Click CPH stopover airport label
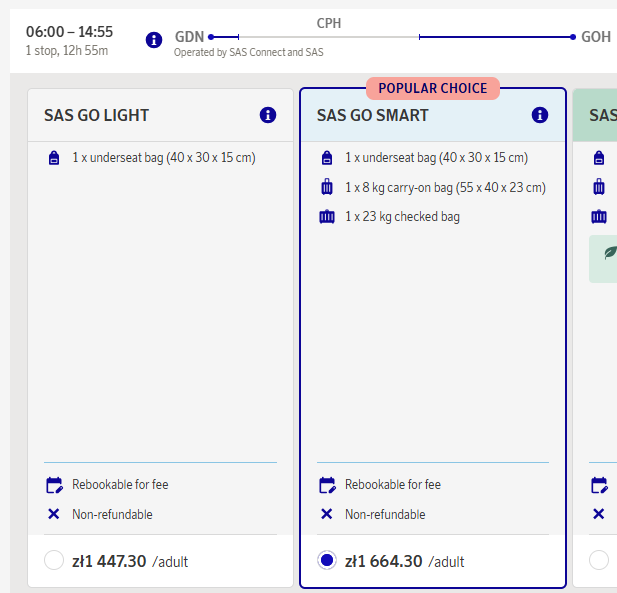The height and width of the screenshot is (593, 617). click(329, 23)
